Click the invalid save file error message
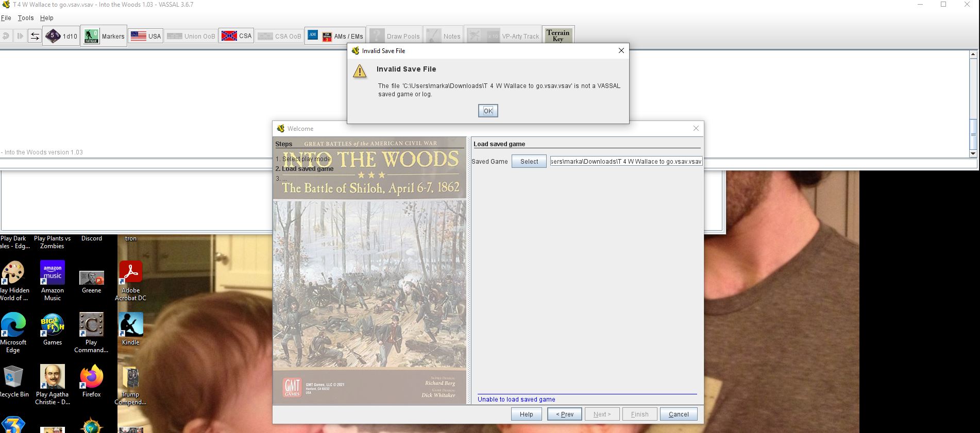Screen dimensions: 980x433 pos(499,90)
